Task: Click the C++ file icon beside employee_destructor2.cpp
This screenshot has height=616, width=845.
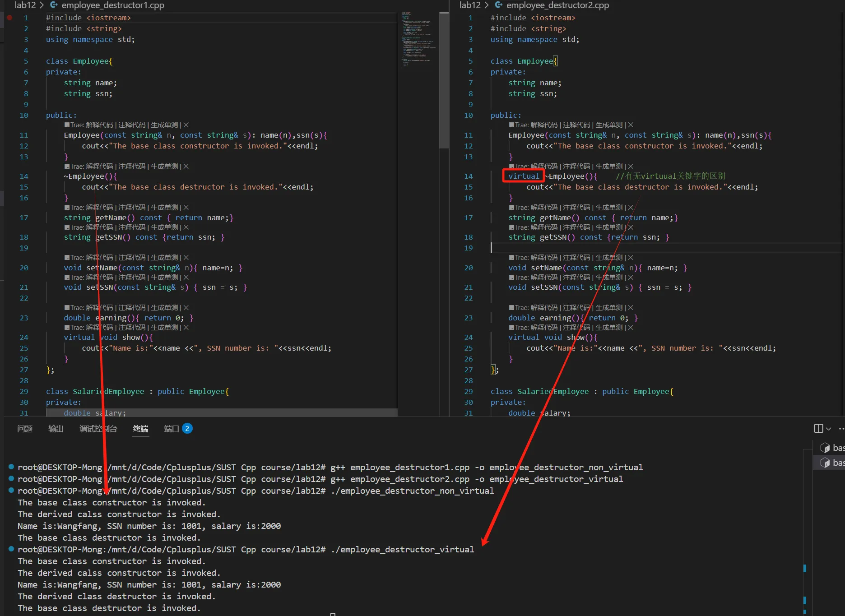Action: pos(498,5)
